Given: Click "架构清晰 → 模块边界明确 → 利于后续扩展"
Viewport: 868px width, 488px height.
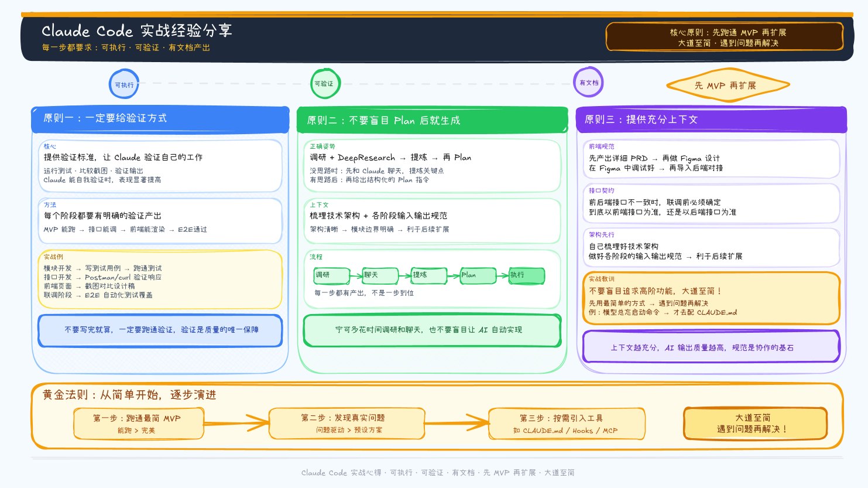Looking at the screenshot, I should [x=379, y=230].
